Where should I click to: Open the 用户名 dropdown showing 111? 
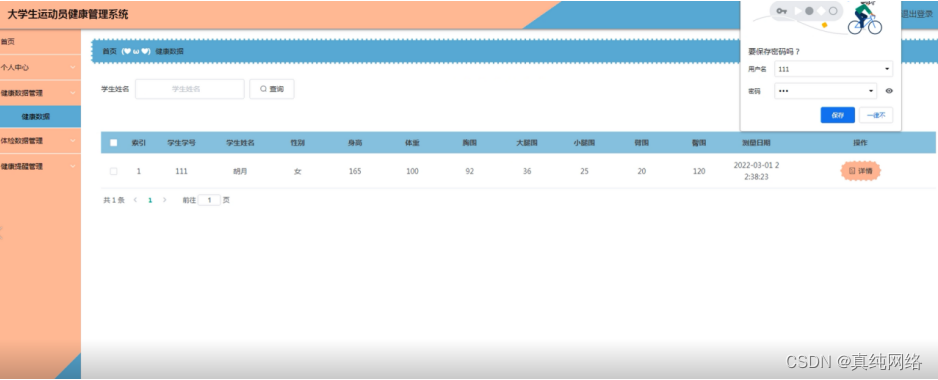(x=833, y=69)
